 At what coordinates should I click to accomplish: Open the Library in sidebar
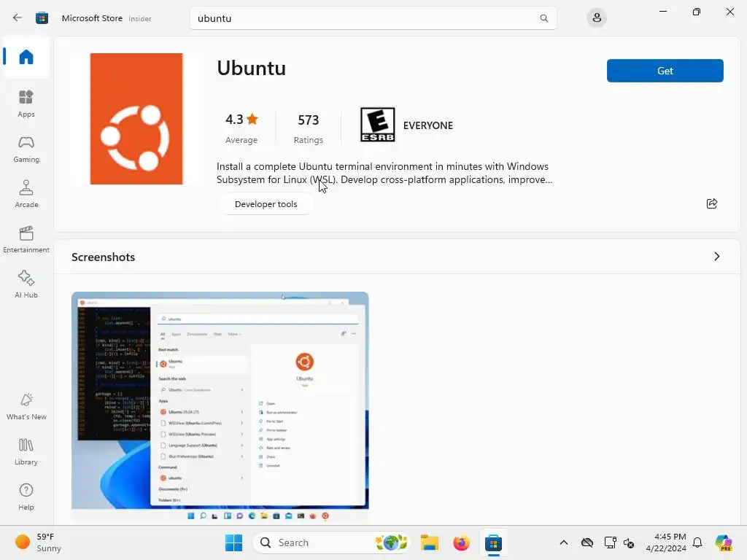point(26,451)
